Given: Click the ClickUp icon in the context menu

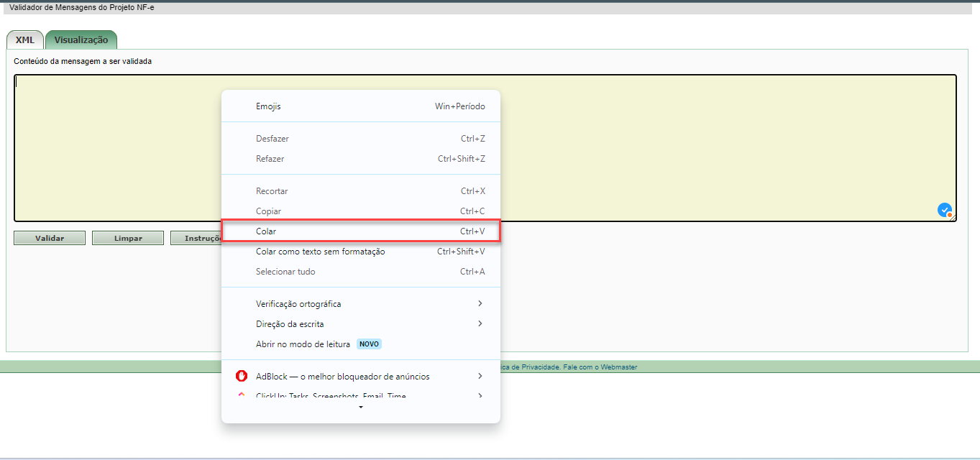Looking at the screenshot, I should point(242,395).
